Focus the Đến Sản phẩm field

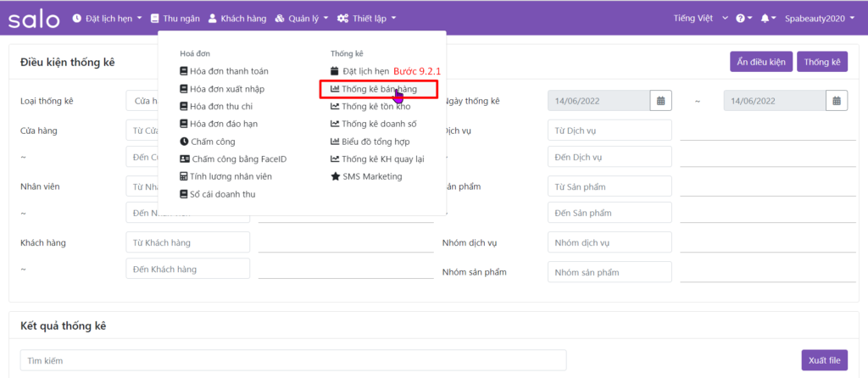[x=609, y=213]
